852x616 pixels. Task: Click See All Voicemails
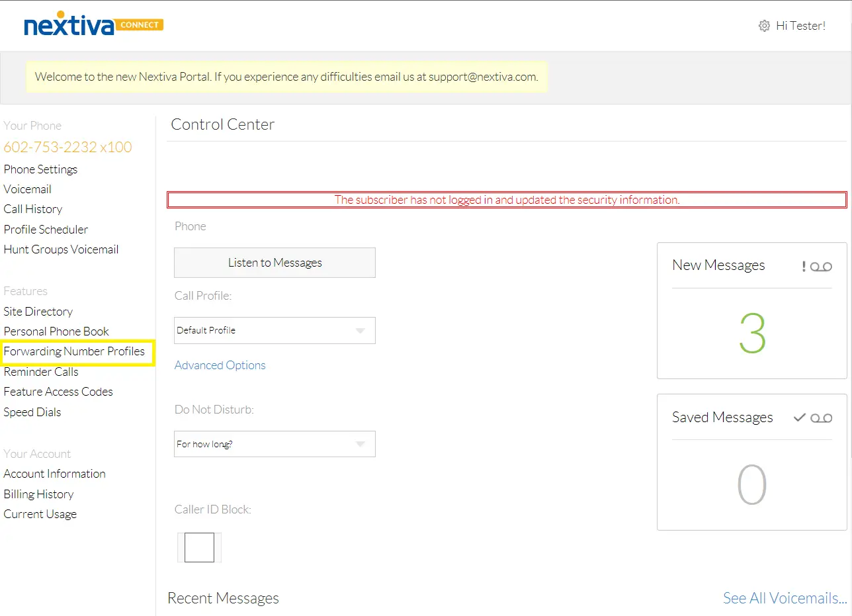pyautogui.click(x=783, y=597)
